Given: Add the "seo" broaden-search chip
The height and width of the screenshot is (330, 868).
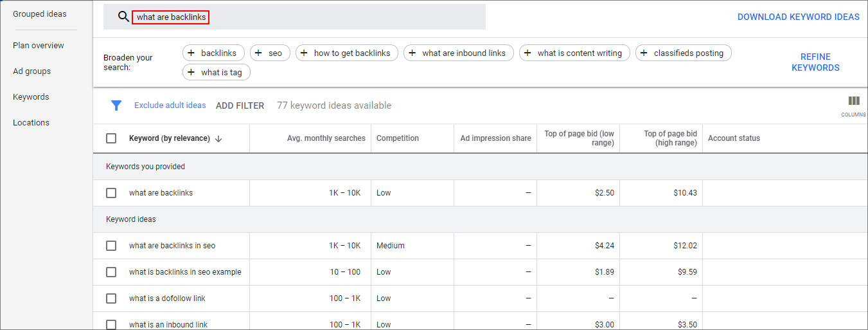Looking at the screenshot, I should coord(270,53).
